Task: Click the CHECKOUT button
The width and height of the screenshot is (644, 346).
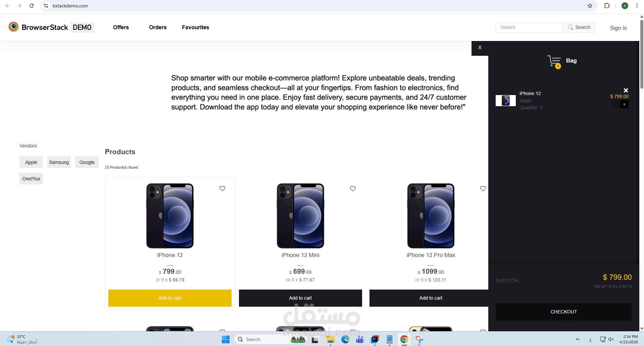Action: [x=563, y=312]
